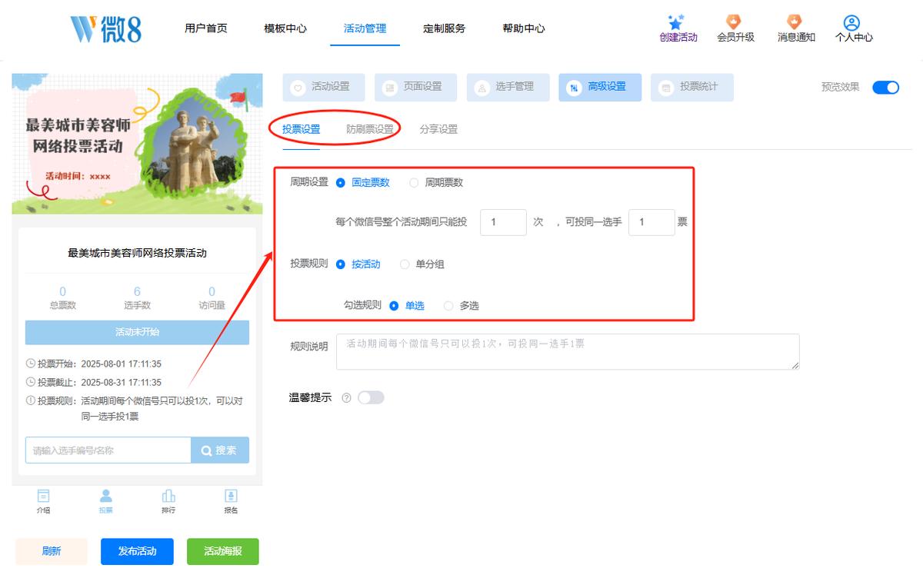Enable the 温馨提示 switch
The height and width of the screenshot is (588, 923).
tap(371, 398)
